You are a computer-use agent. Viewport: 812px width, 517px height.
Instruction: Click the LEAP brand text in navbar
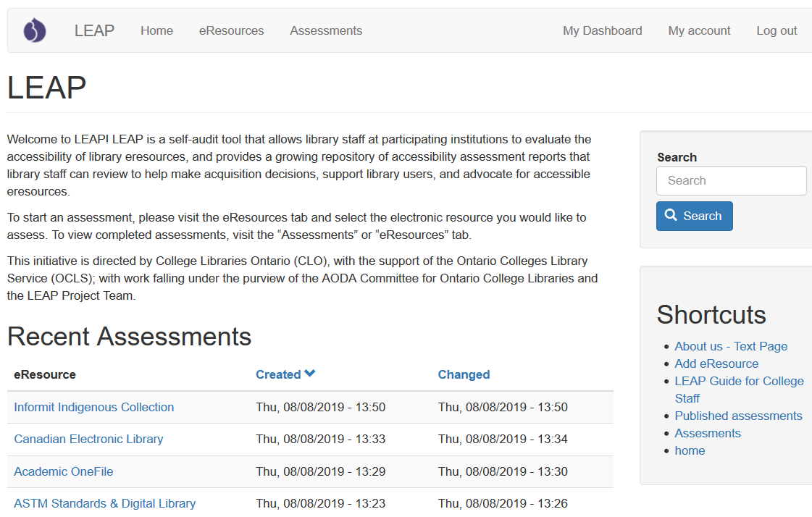94,30
